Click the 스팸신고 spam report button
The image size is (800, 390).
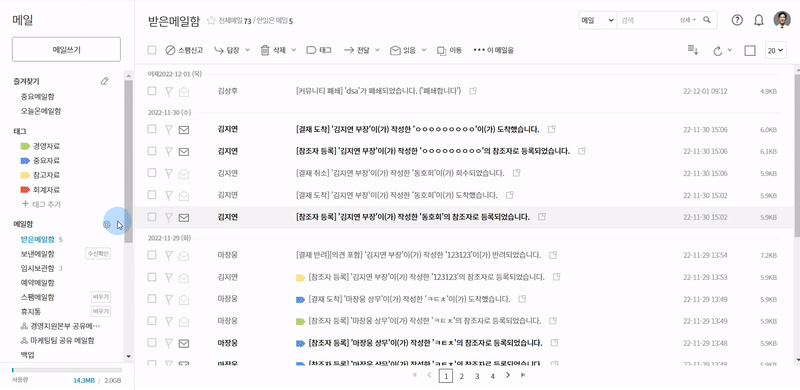[x=184, y=50]
